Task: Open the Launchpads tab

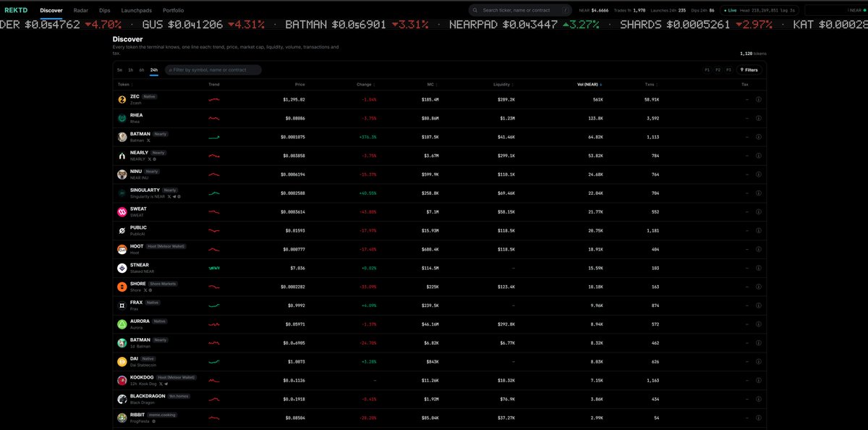Action: 137,11
